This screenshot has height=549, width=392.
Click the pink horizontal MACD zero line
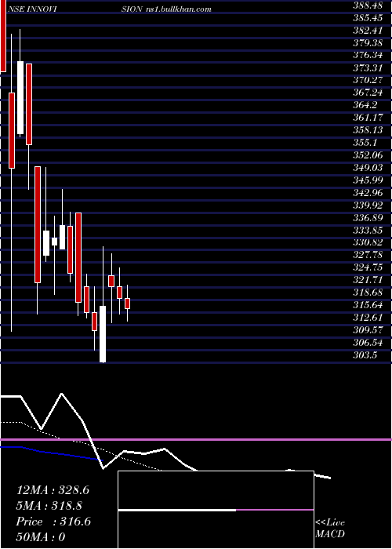pyautogui.click(x=196, y=439)
